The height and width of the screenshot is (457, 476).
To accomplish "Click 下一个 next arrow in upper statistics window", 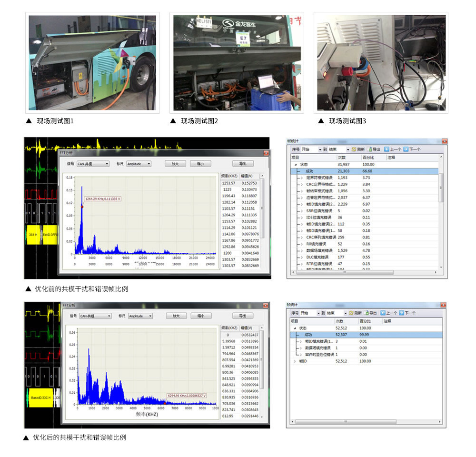I will click(x=406, y=149).
